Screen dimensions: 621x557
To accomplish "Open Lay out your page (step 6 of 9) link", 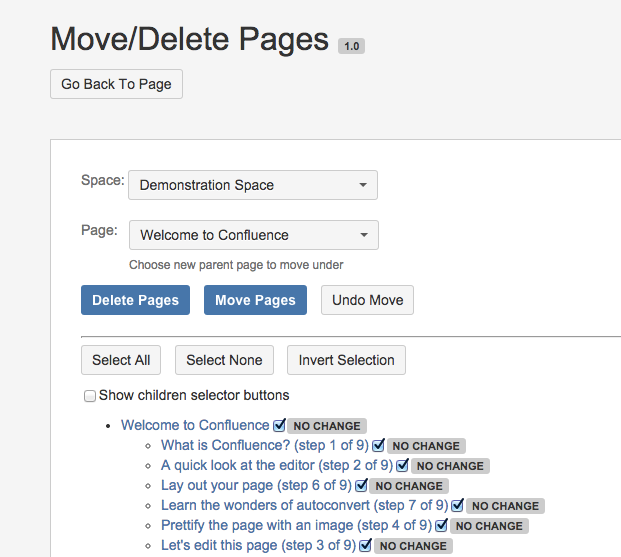I will coord(256,485).
